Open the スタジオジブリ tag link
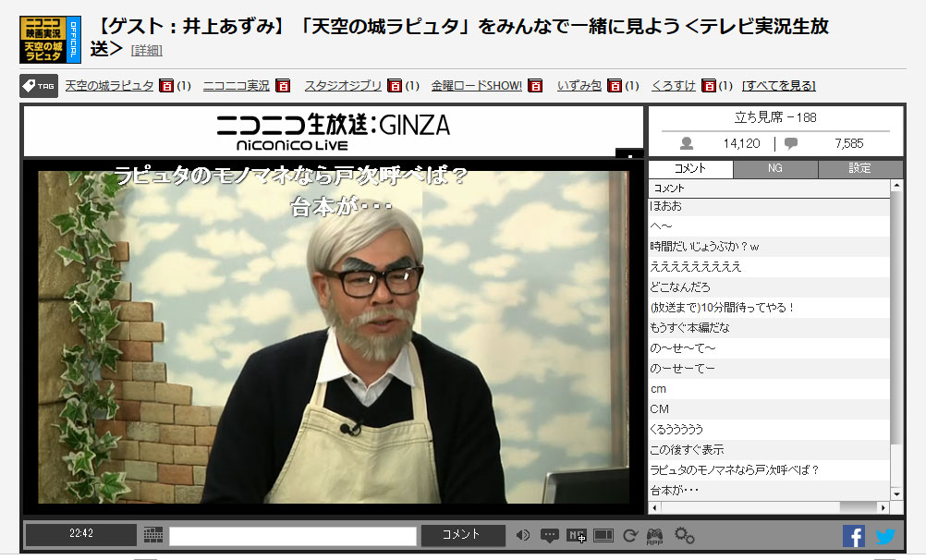The width and height of the screenshot is (926, 560). click(x=343, y=86)
